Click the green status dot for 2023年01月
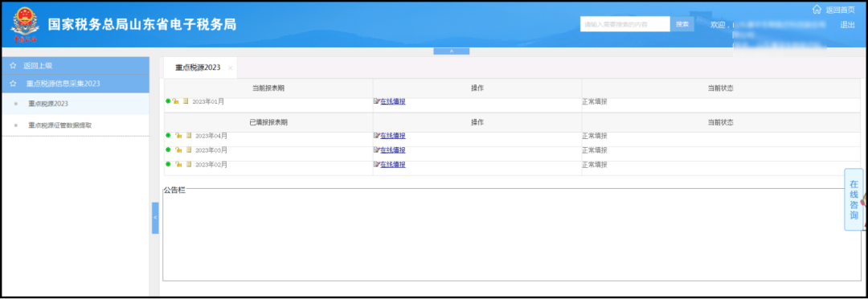Viewport: 868px width, 299px height. (x=168, y=100)
